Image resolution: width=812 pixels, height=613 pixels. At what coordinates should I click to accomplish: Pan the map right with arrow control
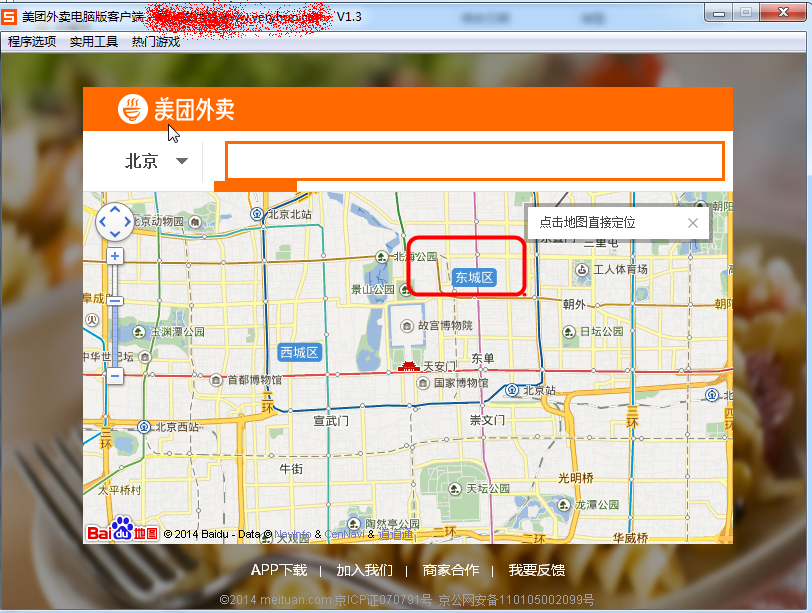(127, 222)
